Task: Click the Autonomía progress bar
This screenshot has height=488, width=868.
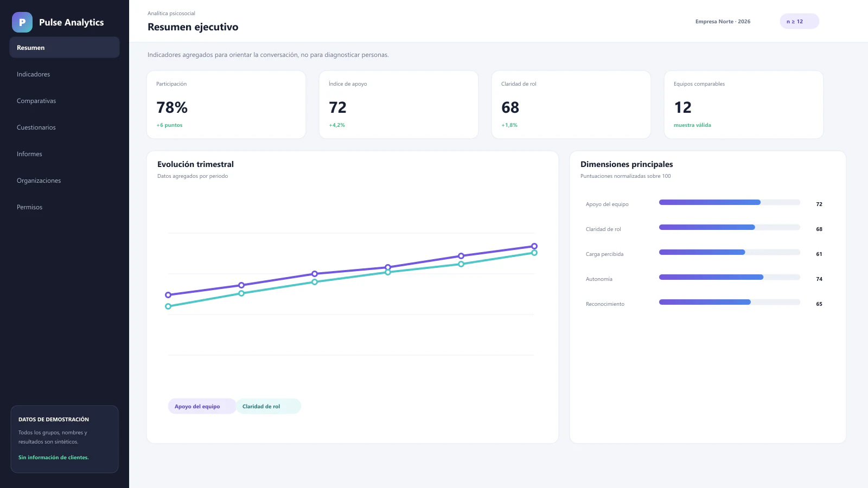Action: click(x=729, y=277)
